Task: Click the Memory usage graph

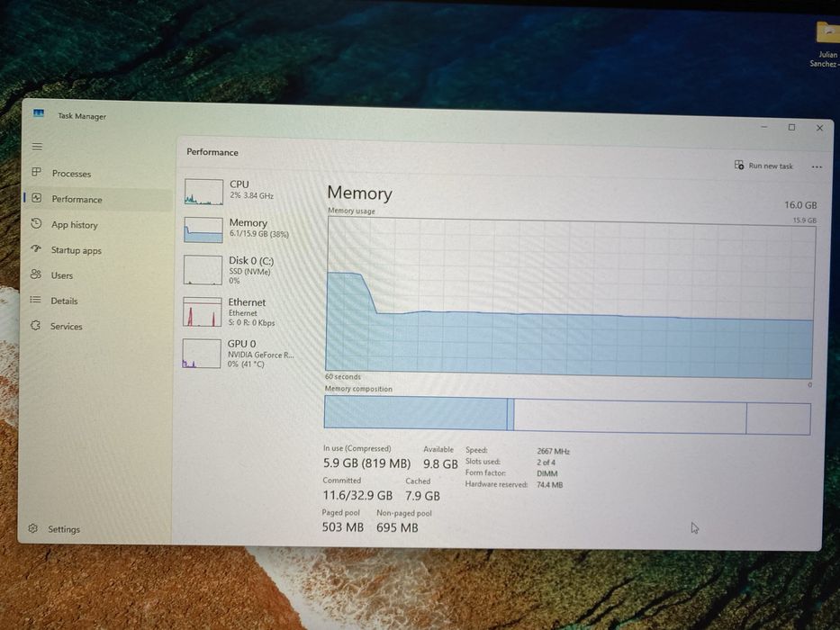Action: (x=570, y=299)
